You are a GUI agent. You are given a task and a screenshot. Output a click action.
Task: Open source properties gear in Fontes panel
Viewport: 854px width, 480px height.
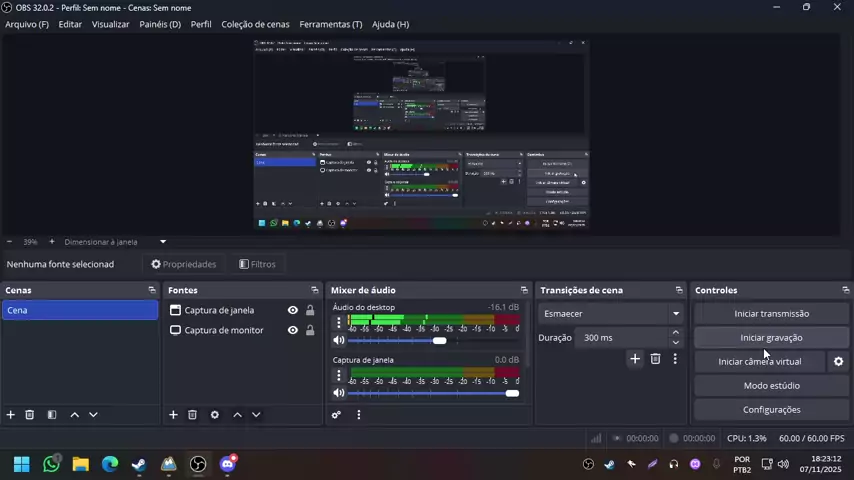214,415
